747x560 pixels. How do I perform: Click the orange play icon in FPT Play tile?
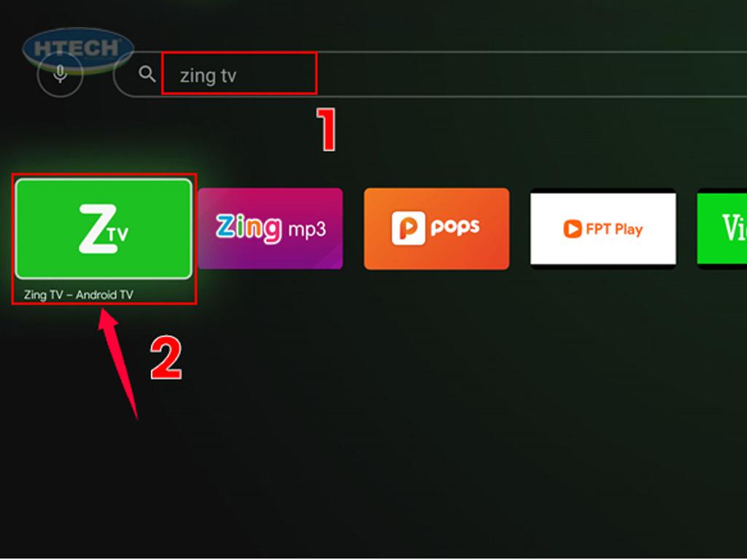click(572, 229)
